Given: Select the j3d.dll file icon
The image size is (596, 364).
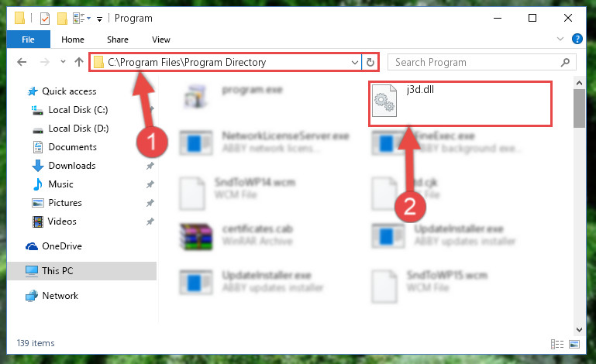Looking at the screenshot, I should [x=384, y=101].
